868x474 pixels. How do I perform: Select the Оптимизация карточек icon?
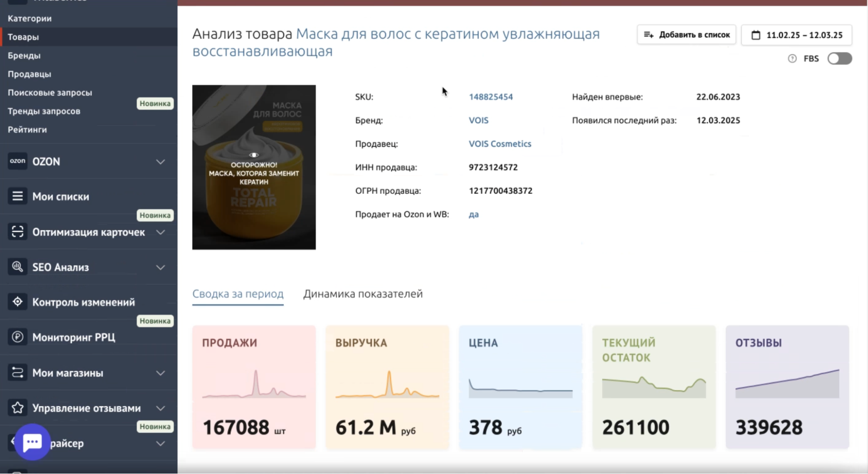[x=17, y=232]
